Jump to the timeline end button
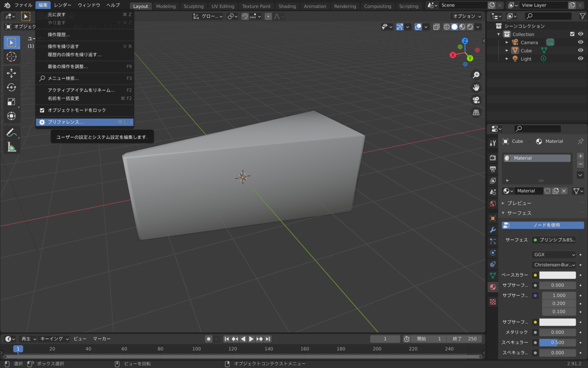The image size is (588, 368). pyautogui.click(x=268, y=339)
